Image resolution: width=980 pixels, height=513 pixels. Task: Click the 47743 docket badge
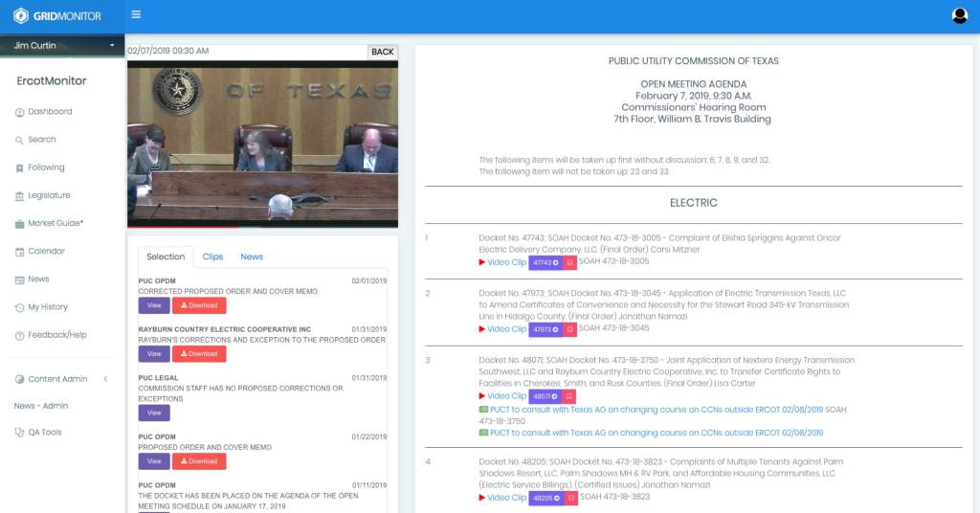pyautogui.click(x=546, y=263)
